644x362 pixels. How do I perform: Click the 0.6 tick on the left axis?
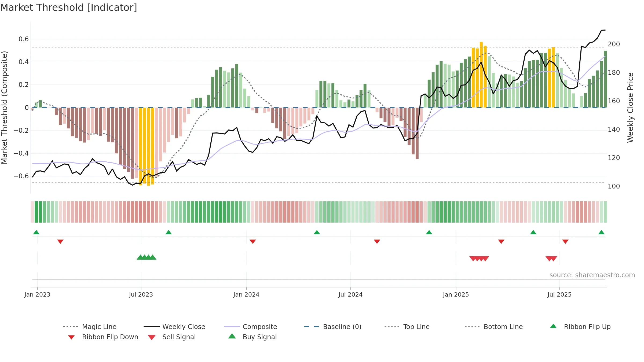(x=24, y=39)
